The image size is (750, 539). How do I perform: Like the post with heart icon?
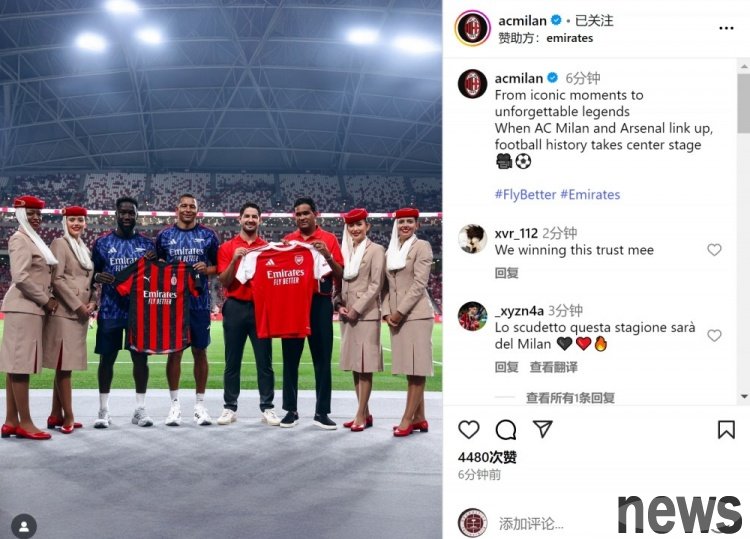[469, 429]
